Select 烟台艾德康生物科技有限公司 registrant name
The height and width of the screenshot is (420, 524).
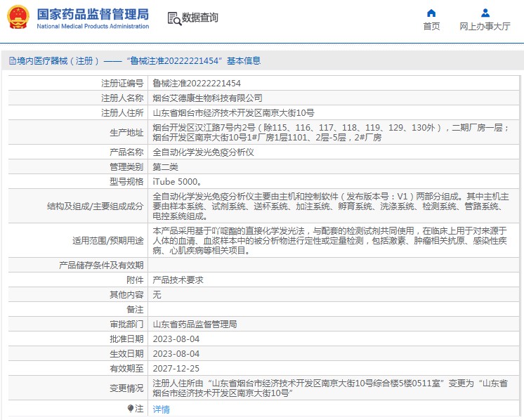coord(207,98)
